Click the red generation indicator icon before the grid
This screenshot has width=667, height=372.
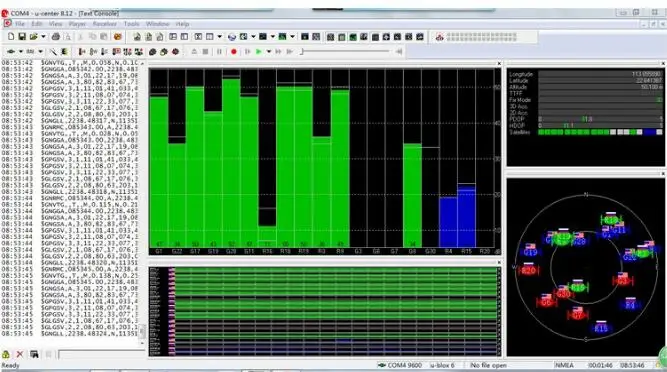click(x=439, y=37)
